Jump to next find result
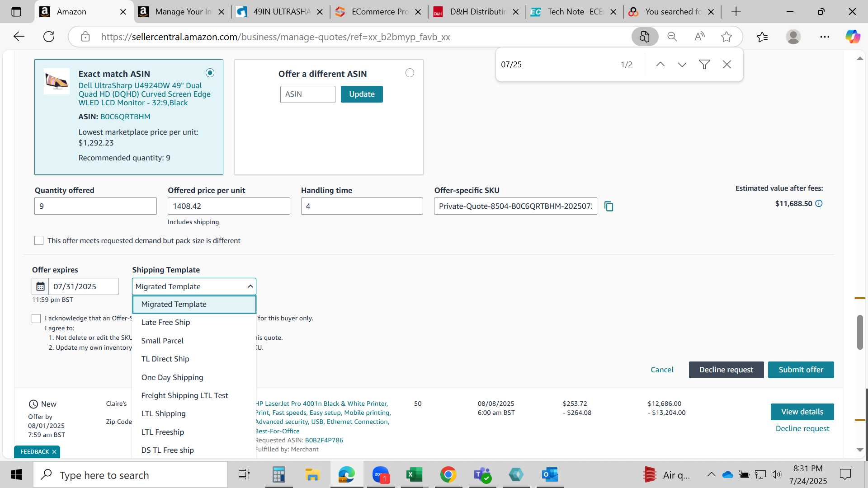The image size is (868, 488). tap(682, 65)
